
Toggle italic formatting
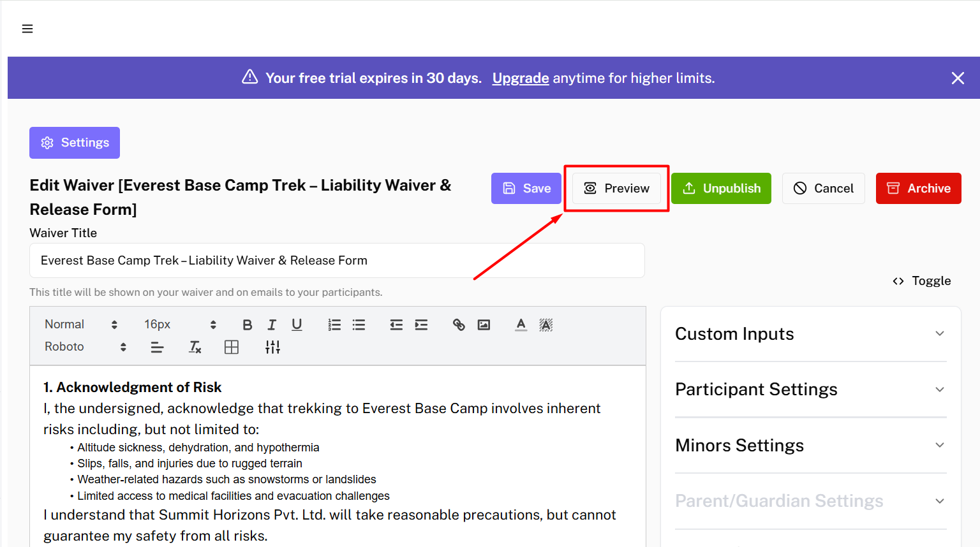click(x=272, y=325)
